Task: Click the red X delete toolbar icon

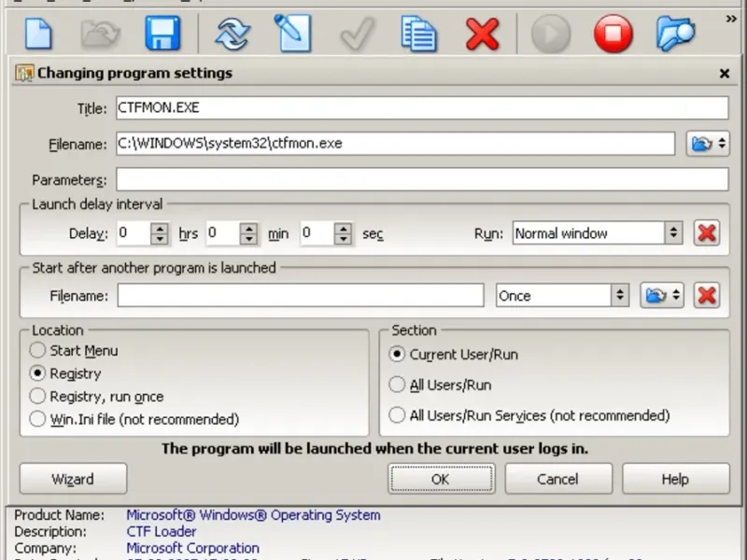Action: point(482,34)
